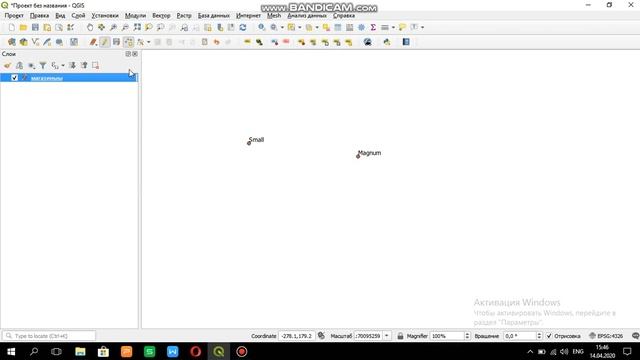
Task: Open the Вектор menu
Action: pyautogui.click(x=161, y=16)
